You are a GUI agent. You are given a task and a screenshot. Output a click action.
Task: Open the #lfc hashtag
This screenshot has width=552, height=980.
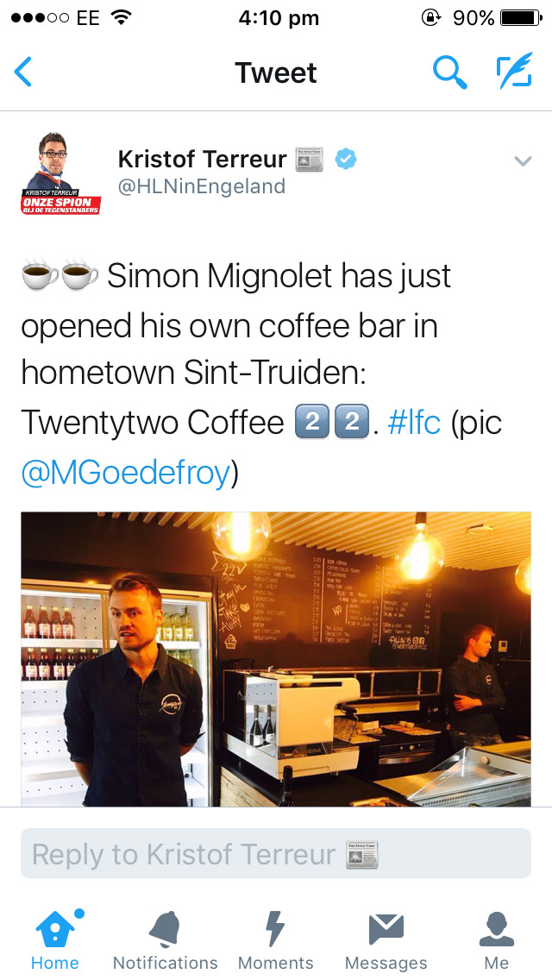pos(414,423)
